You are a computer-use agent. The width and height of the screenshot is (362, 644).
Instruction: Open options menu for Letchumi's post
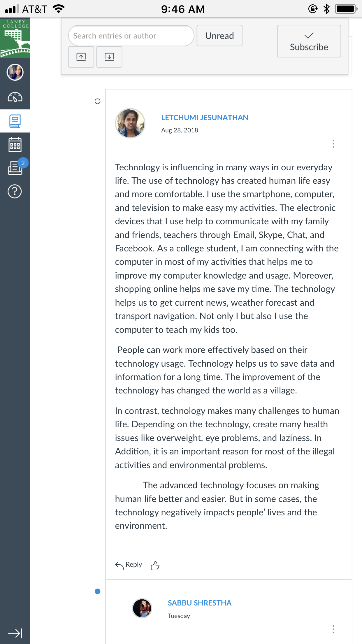[333, 143]
